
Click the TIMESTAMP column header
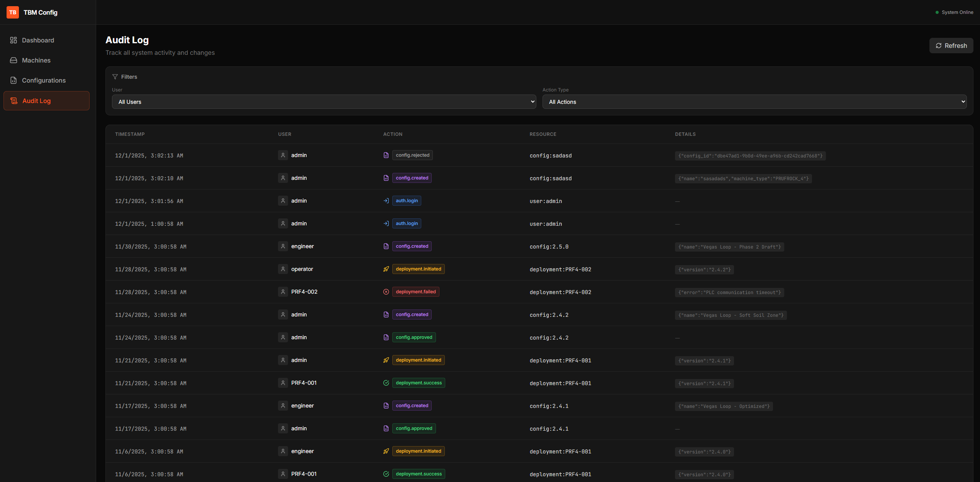pyautogui.click(x=130, y=134)
